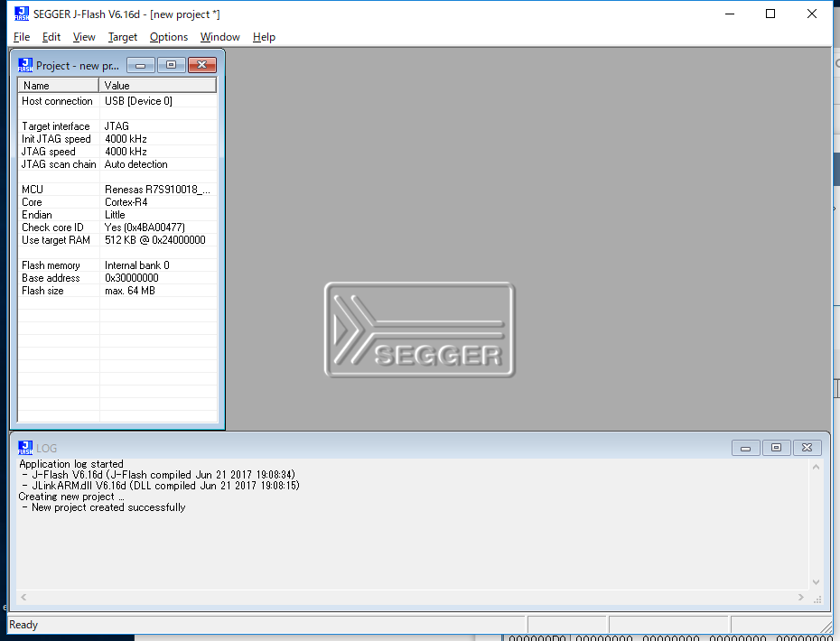Click the Project window J-Flash icon
This screenshot has height=641, width=840.
[25, 65]
